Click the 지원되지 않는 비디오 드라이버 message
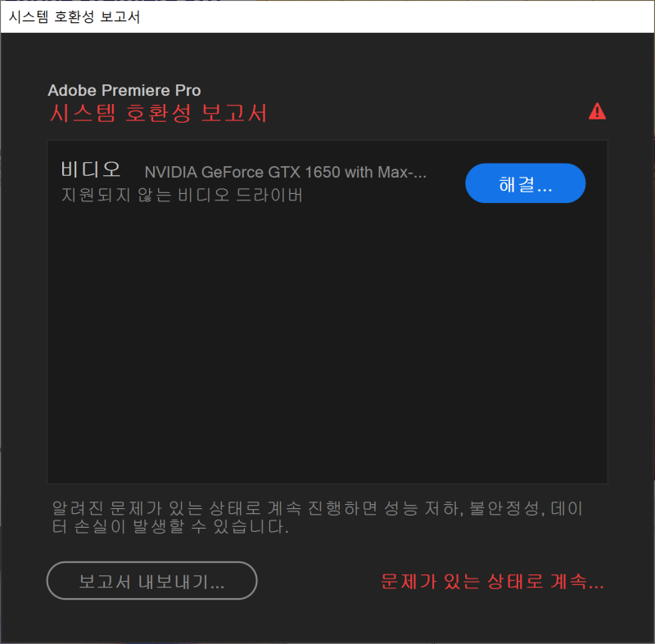Screen dimensions: 655x644 tap(182, 195)
